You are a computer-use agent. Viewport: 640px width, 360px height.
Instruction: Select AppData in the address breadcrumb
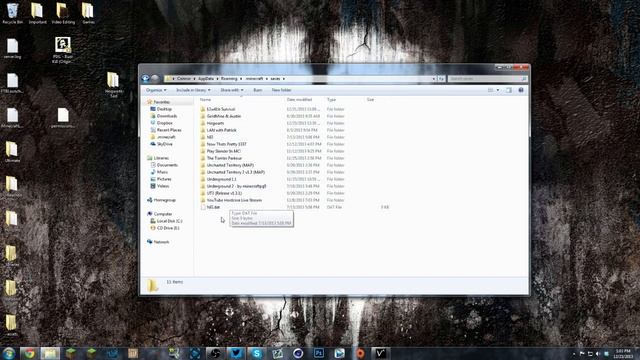206,78
